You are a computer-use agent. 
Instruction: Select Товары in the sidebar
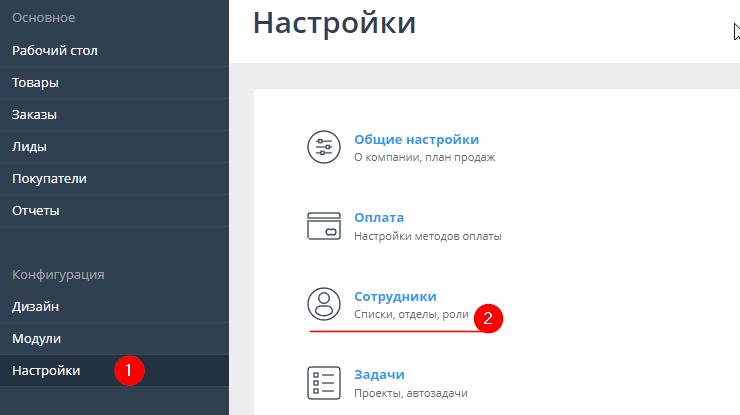click(35, 82)
